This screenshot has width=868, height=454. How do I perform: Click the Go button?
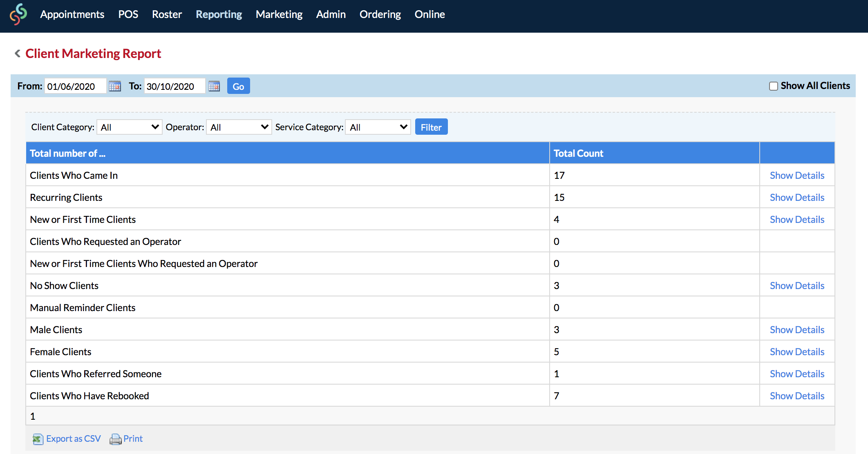pos(238,86)
